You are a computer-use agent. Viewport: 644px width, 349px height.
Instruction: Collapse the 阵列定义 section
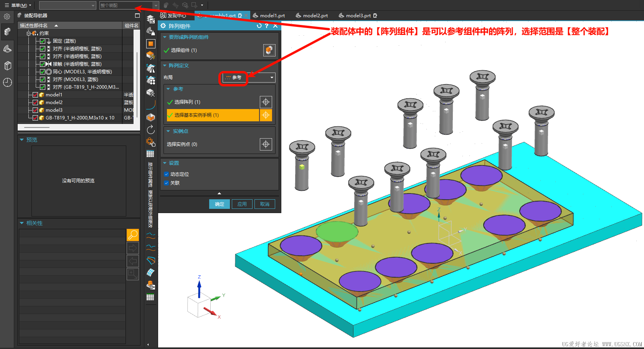pos(165,66)
